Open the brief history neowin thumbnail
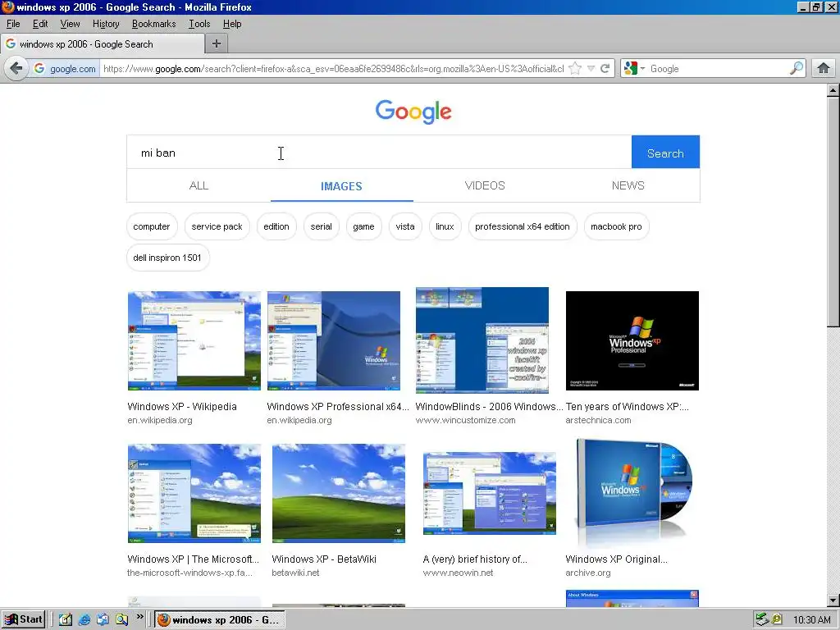840x630 pixels. pyautogui.click(x=490, y=493)
